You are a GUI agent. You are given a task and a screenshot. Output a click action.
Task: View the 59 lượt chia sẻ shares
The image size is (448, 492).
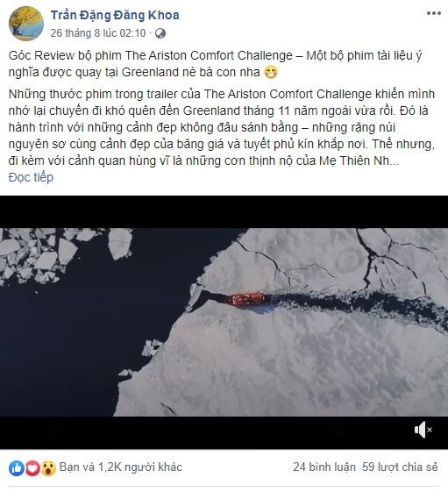400,467
